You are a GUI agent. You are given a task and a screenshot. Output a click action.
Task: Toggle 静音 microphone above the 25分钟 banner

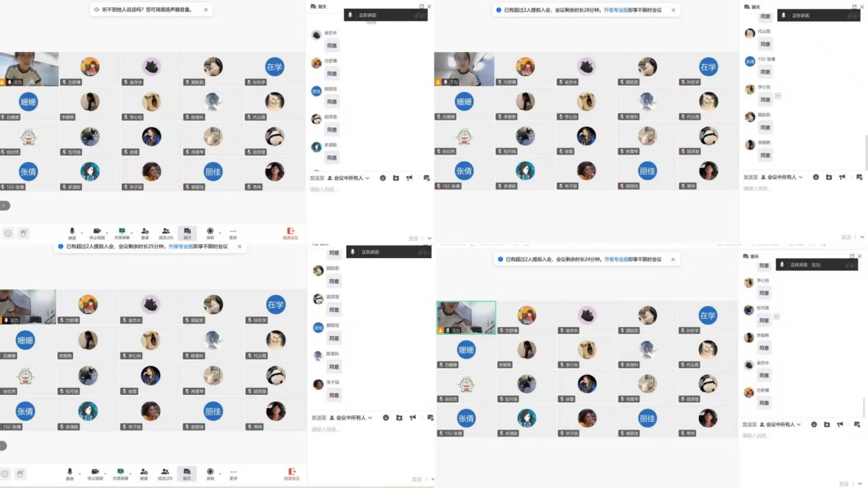coord(72,233)
